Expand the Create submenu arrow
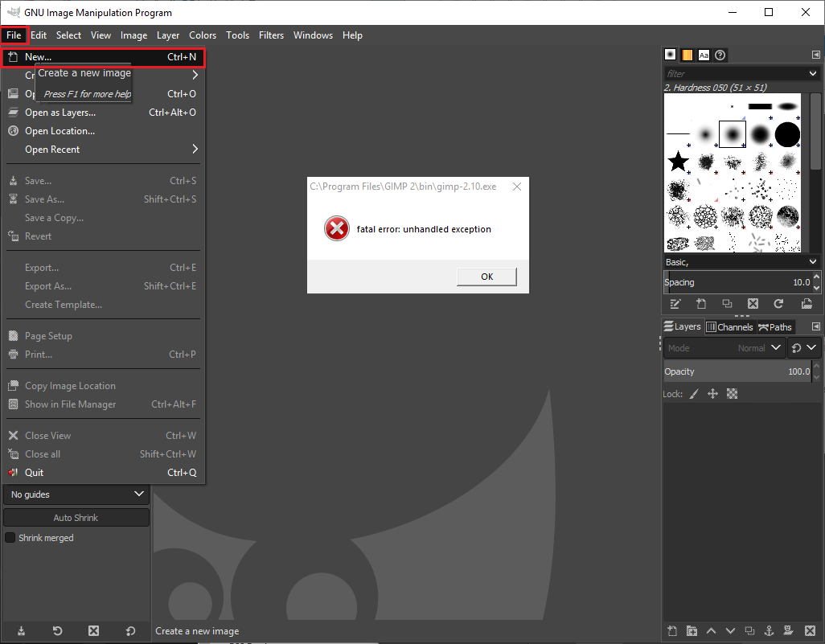 coord(195,76)
